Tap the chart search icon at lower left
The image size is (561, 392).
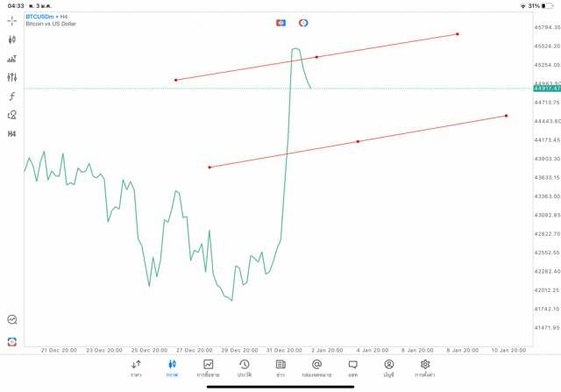pyautogui.click(x=12, y=320)
